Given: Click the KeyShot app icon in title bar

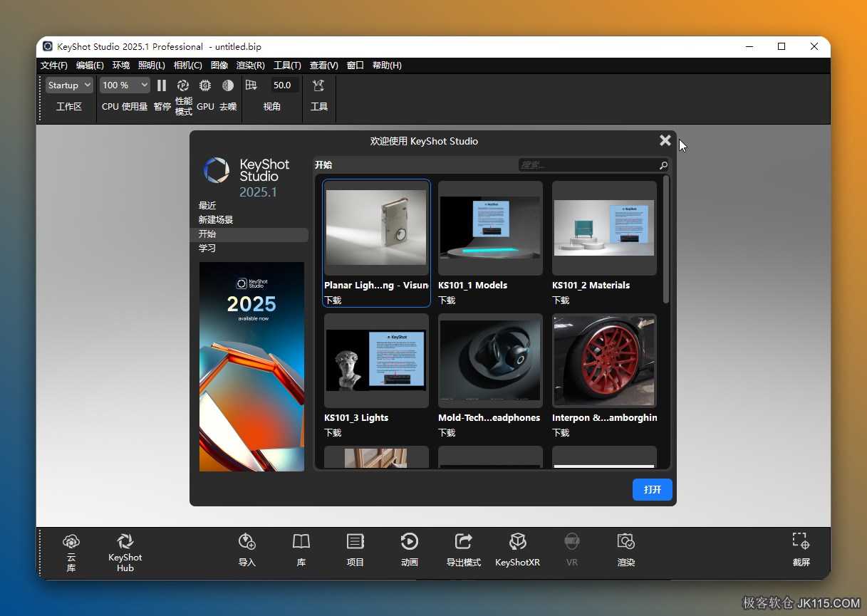Looking at the screenshot, I should click(48, 46).
